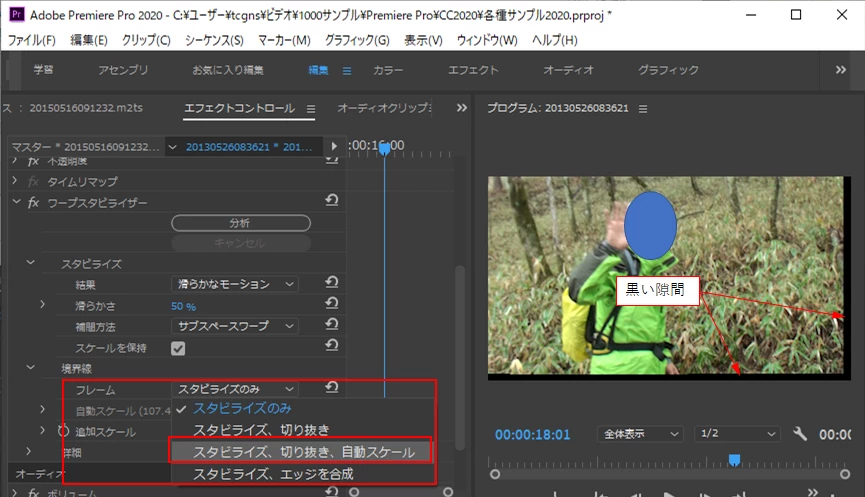Reset the 結果 parameter
865x497 pixels.
pyautogui.click(x=332, y=282)
